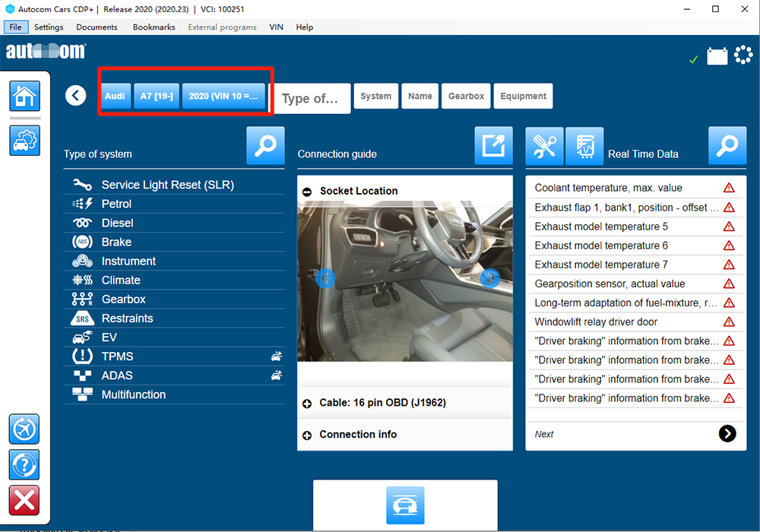Select Long-term adaptation of fuel-mixture parameter
Image resolution: width=760 pixels, height=532 pixels.
click(635, 302)
